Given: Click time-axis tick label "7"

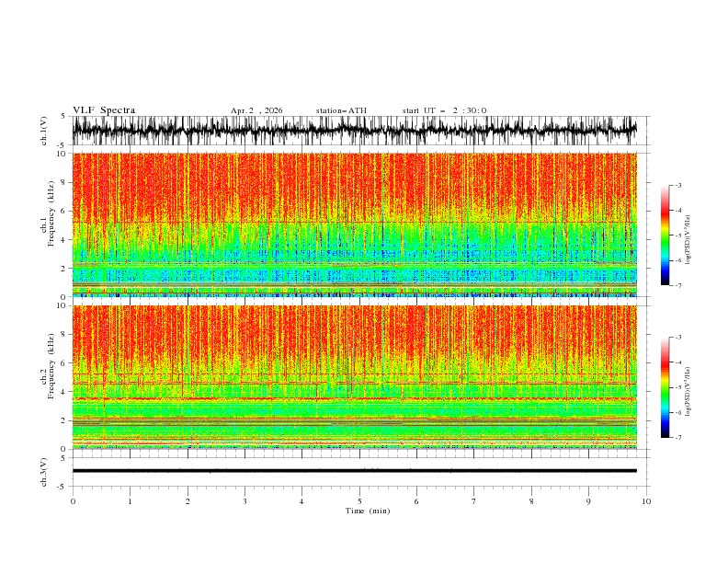Looking at the screenshot, I should pos(474,501).
